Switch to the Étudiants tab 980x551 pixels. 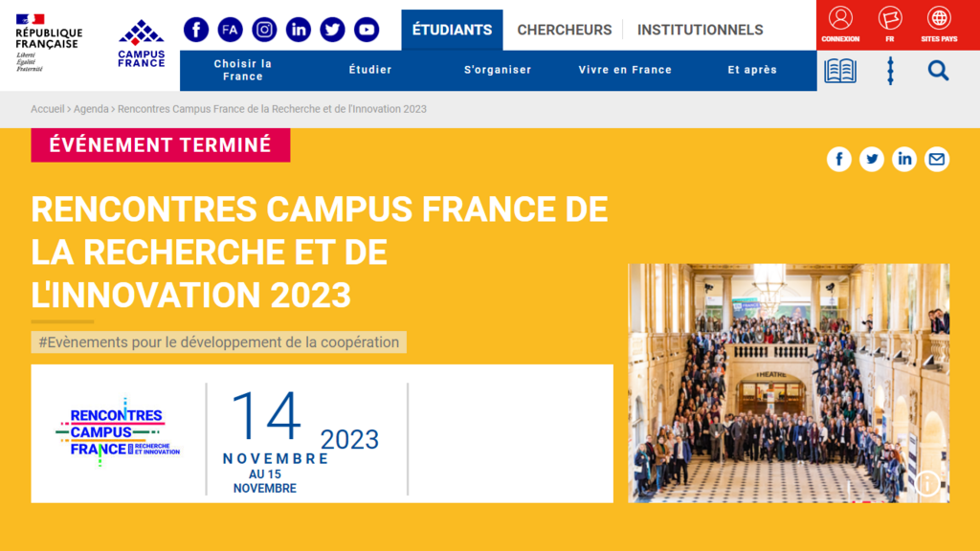452,30
